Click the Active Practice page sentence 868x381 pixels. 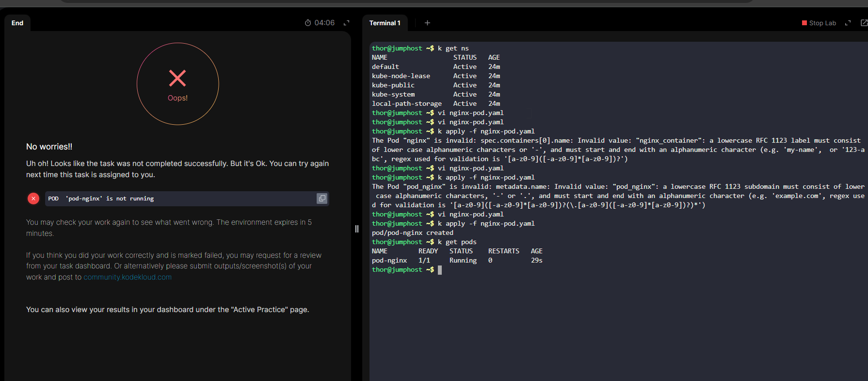[167, 310]
